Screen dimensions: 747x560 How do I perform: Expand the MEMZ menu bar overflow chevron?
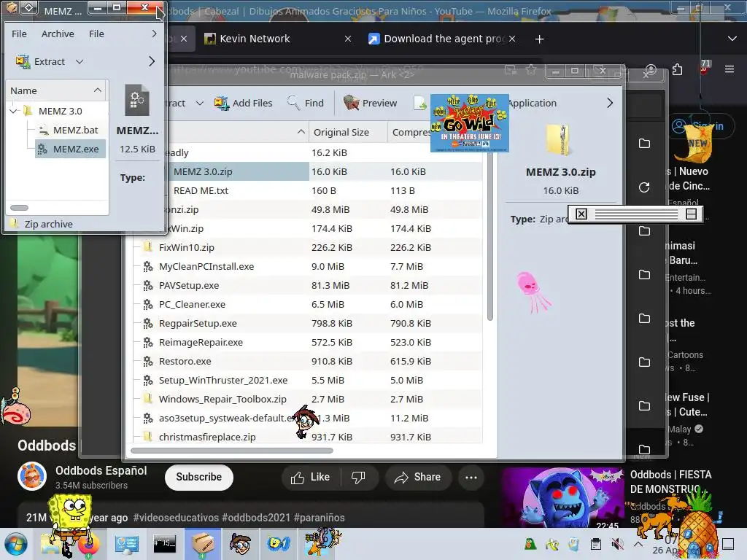(154, 34)
